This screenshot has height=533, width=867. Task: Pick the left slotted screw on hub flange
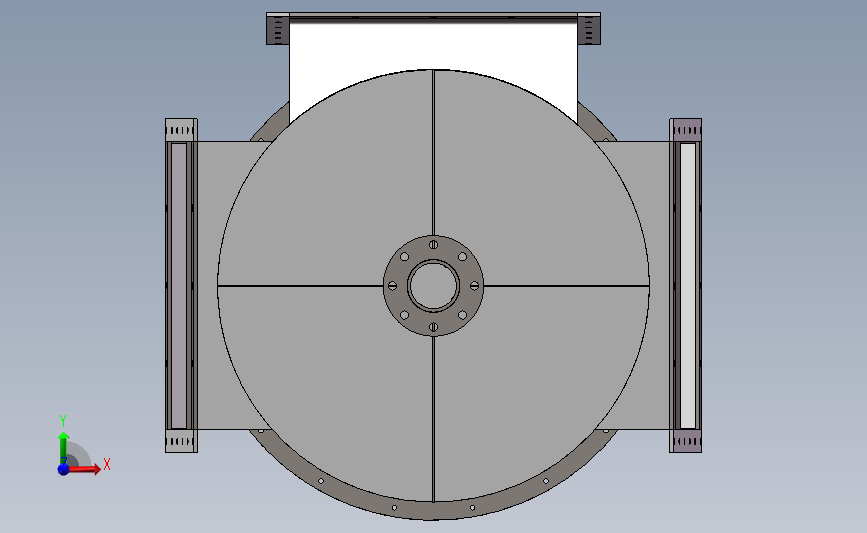click(393, 286)
